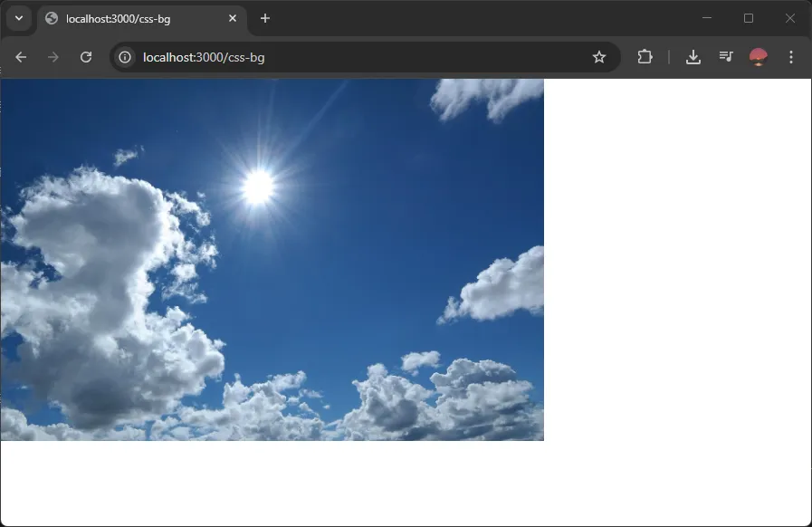Image resolution: width=812 pixels, height=527 pixels.
Task: Go back using the back arrow
Action: (21, 56)
